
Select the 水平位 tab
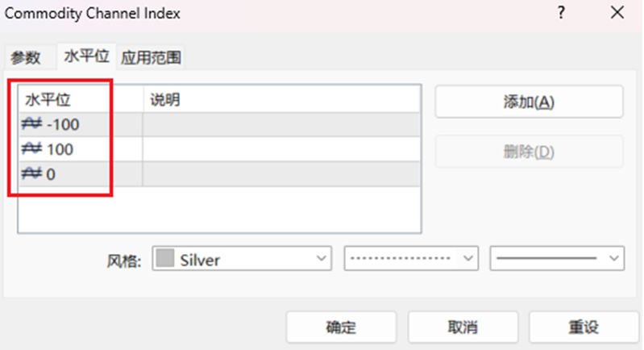86,56
